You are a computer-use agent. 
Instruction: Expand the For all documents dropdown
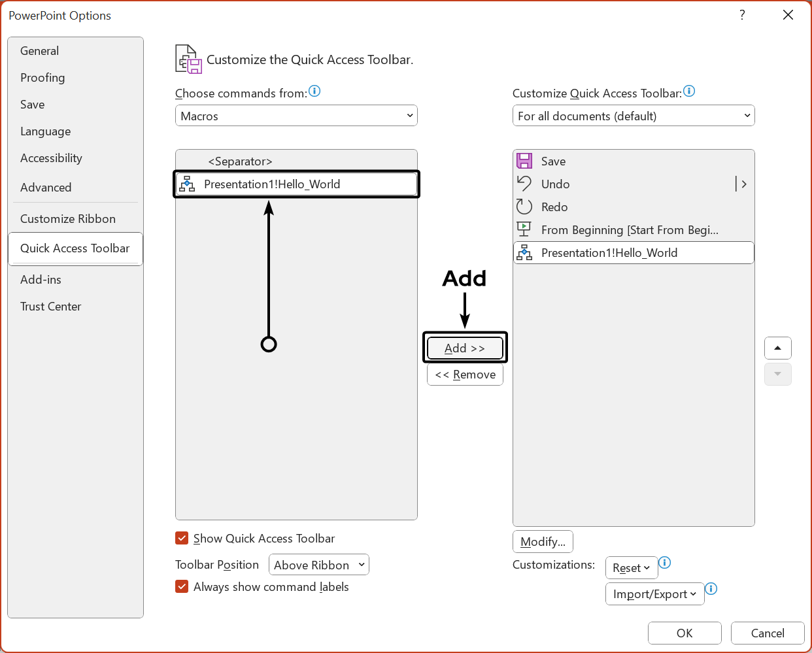pyautogui.click(x=634, y=116)
